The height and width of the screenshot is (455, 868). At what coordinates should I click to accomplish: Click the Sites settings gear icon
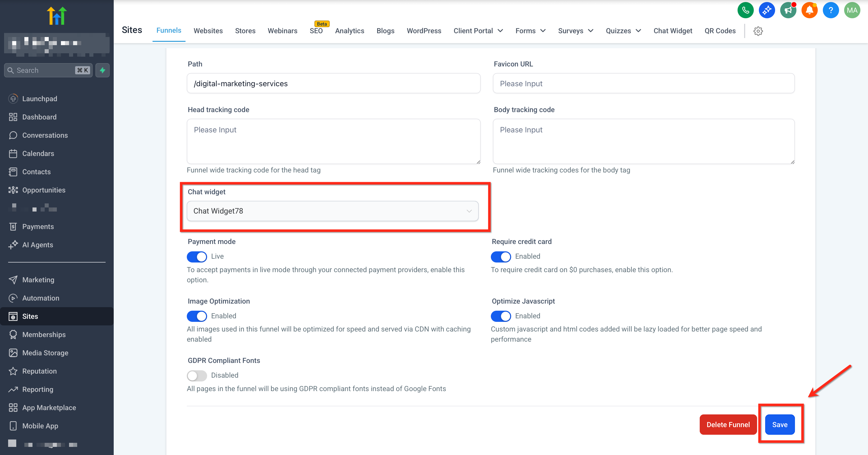[x=758, y=31]
